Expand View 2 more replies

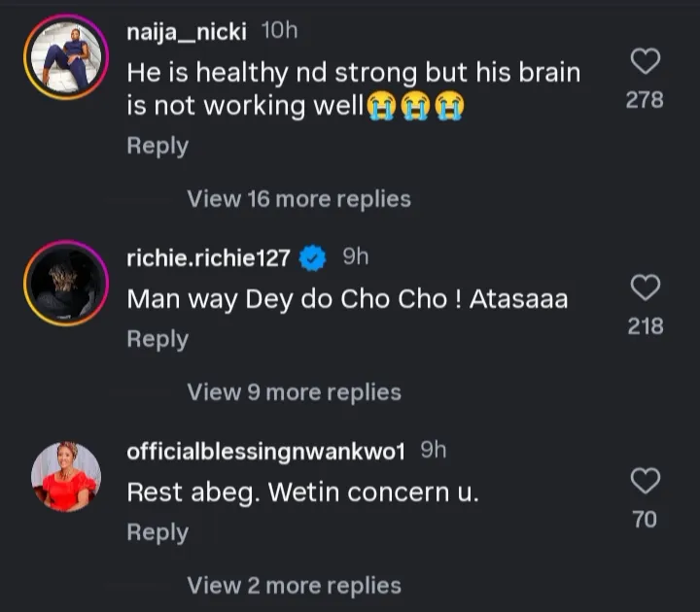tap(294, 586)
